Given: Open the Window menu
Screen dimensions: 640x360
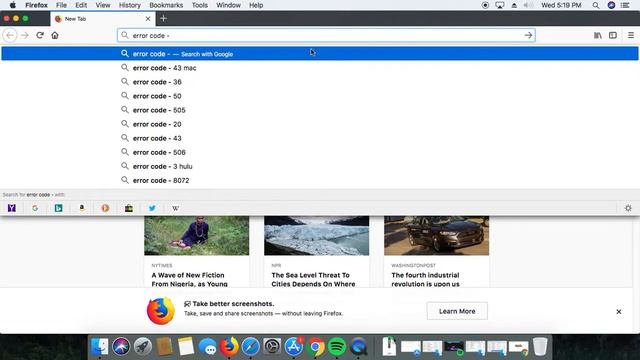Looking at the screenshot, I should point(228,5).
